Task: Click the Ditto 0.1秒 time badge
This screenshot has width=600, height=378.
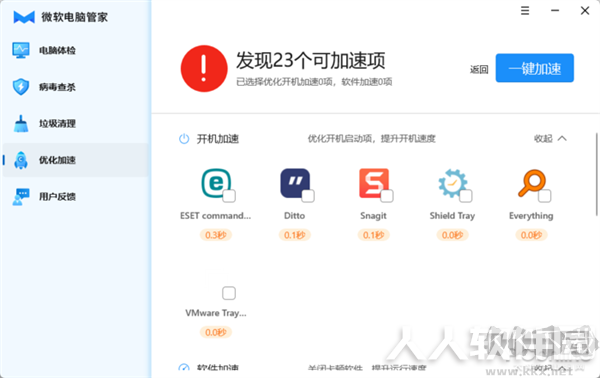Action: [295, 235]
